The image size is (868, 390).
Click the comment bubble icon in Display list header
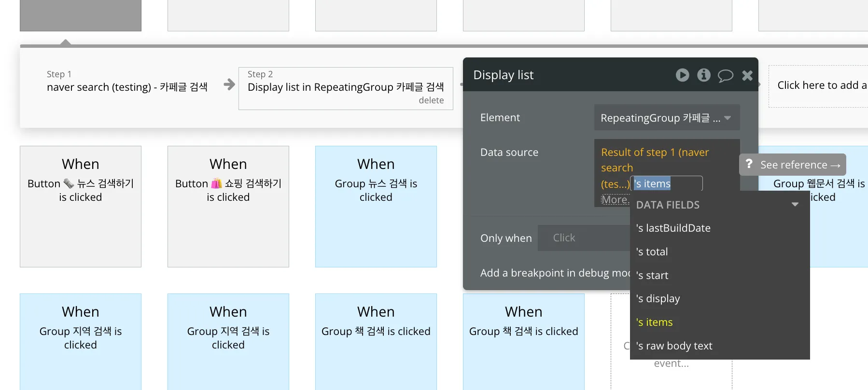point(725,75)
